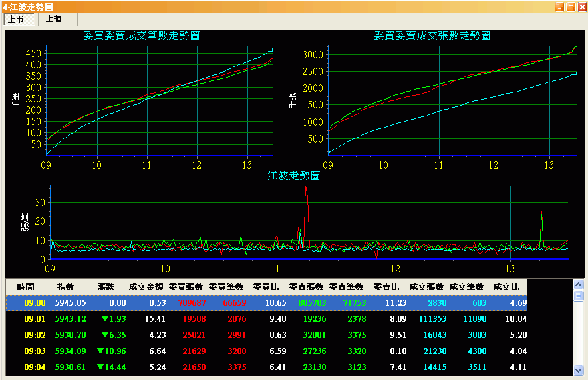Click the ▼6.35 change value
This screenshot has width=588, height=380.
click(114, 335)
